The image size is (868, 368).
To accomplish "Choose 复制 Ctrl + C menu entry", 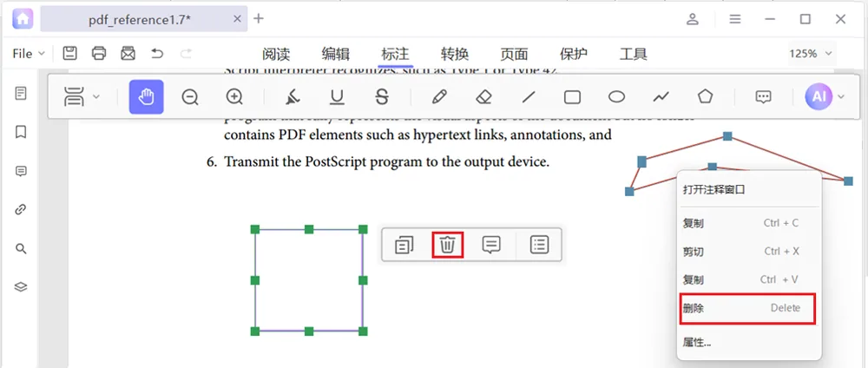I will (x=749, y=224).
